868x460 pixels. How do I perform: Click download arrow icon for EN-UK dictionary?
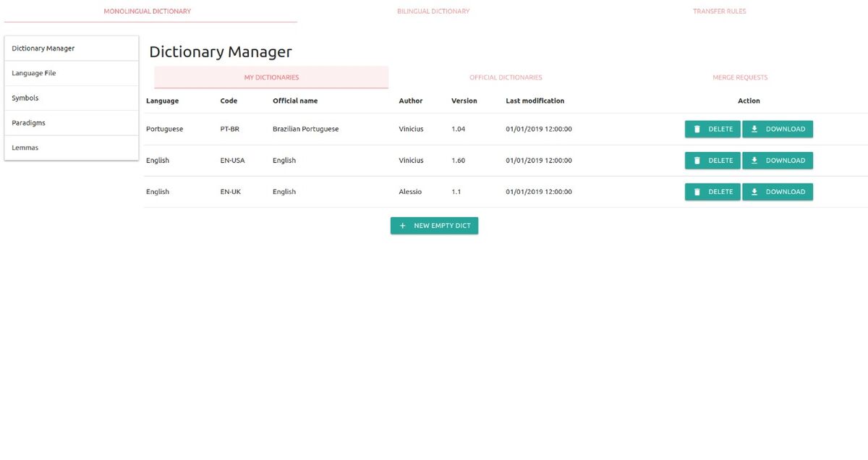pos(754,192)
